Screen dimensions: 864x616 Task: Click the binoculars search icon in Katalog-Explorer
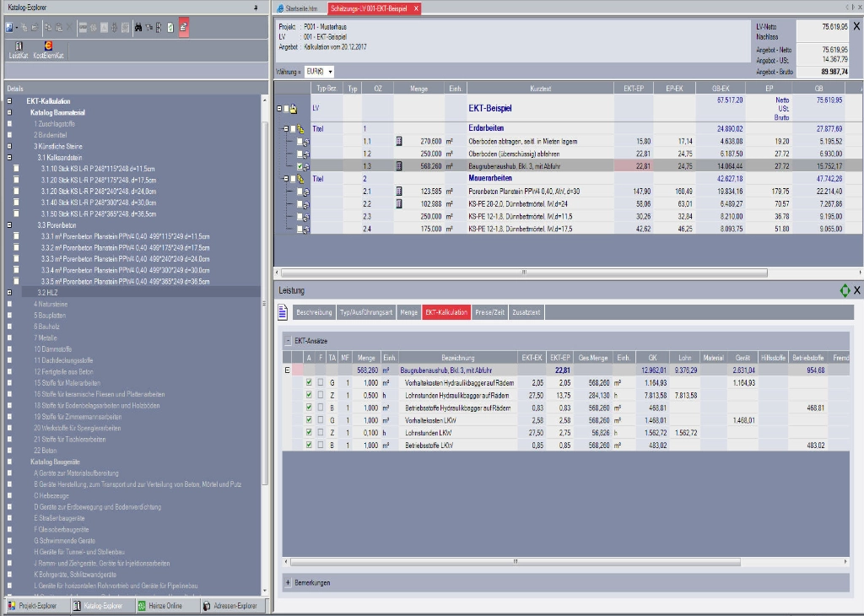(x=138, y=27)
